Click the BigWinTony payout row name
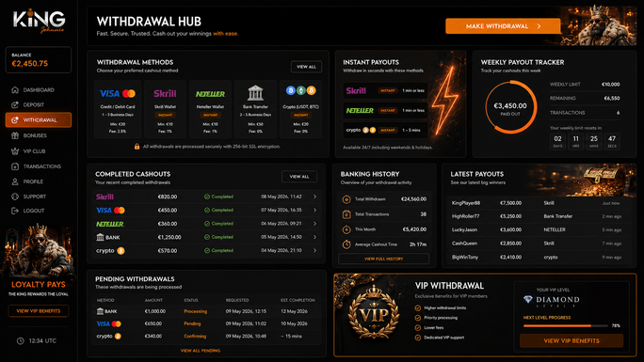 point(465,257)
